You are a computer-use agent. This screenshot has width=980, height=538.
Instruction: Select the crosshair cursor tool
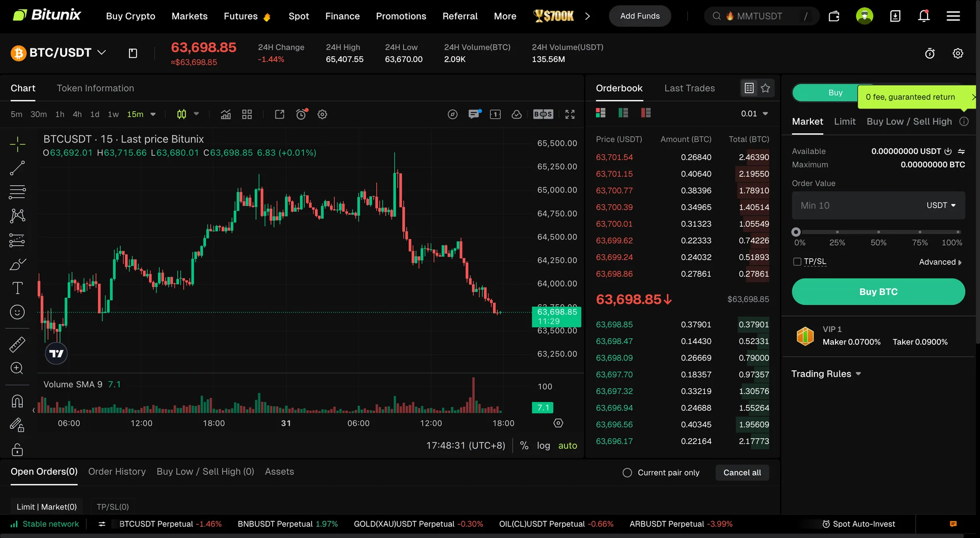click(x=17, y=145)
